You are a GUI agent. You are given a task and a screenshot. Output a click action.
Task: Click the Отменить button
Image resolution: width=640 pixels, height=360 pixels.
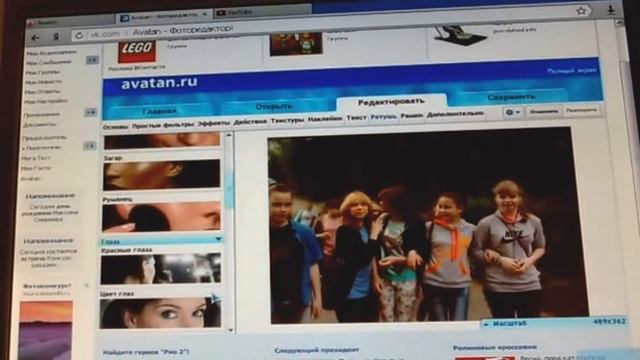point(543,111)
